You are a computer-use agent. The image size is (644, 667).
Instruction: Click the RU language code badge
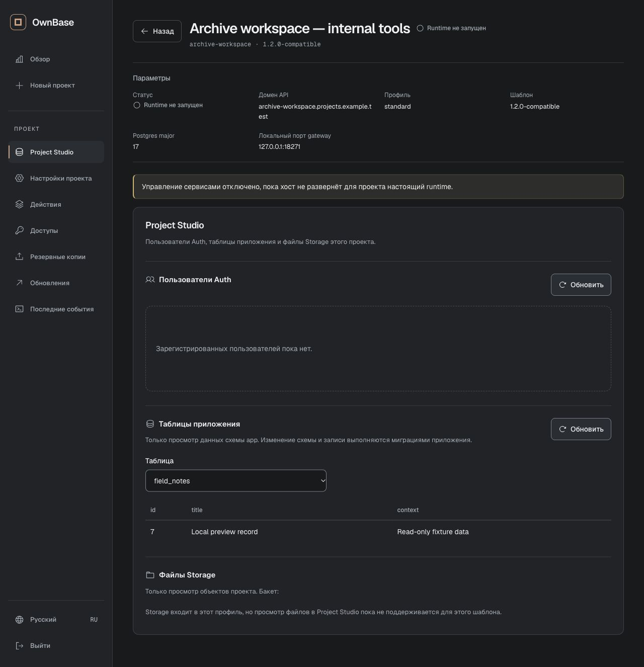94,620
